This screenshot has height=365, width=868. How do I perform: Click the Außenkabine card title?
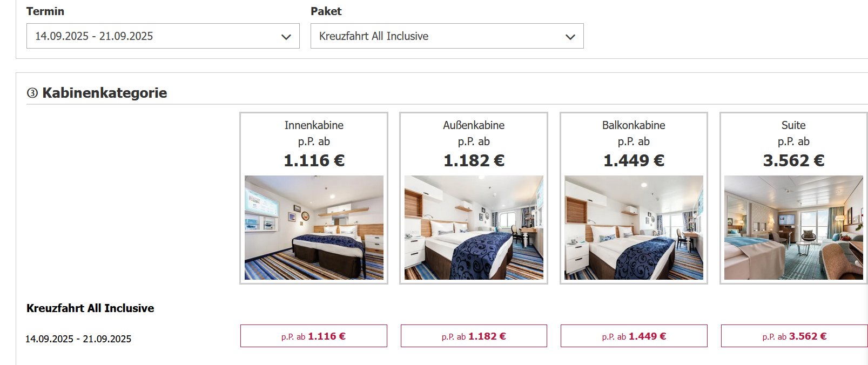(474, 125)
